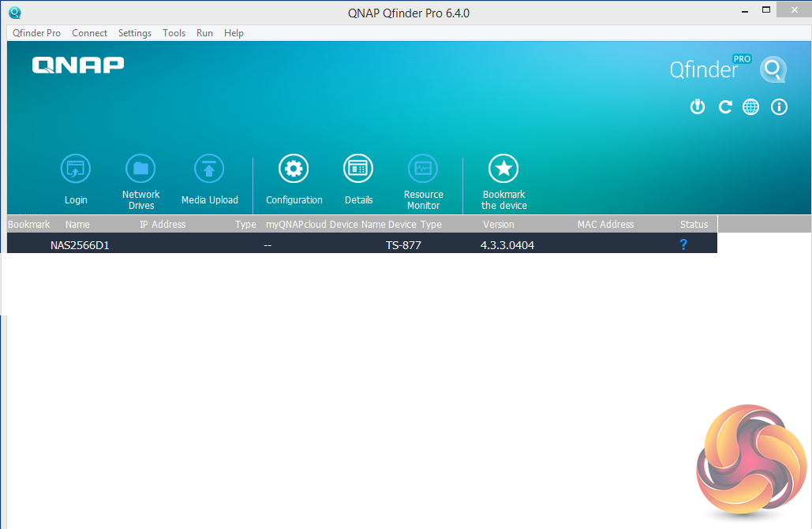Sort by the Status column header

coord(694,224)
